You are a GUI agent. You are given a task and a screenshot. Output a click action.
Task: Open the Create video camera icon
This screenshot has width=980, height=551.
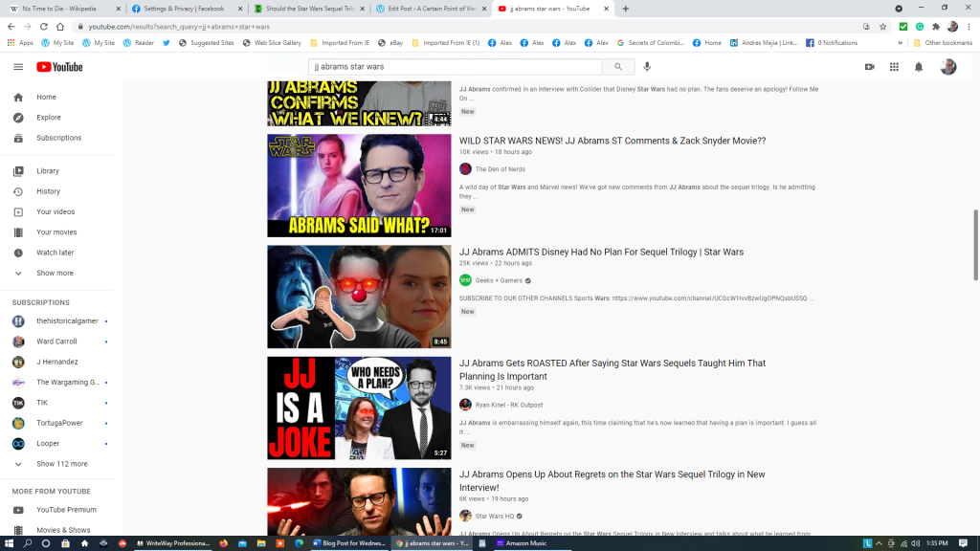coord(869,67)
